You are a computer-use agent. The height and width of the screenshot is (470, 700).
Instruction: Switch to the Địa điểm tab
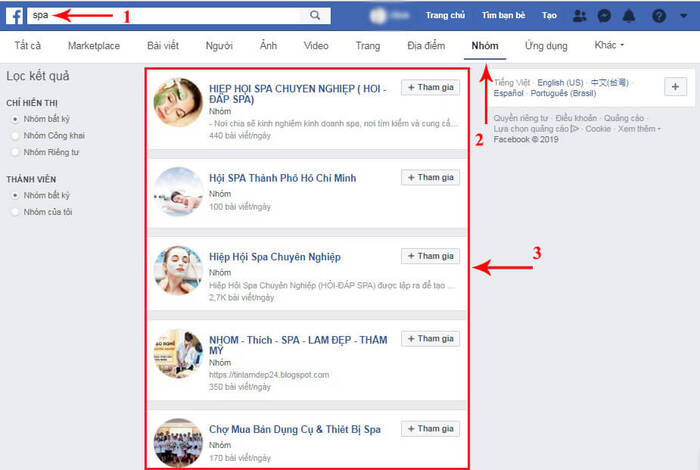click(426, 46)
